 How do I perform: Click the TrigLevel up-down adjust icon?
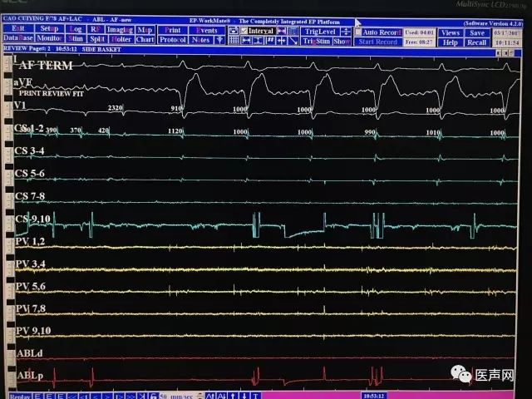pyautogui.click(x=345, y=31)
